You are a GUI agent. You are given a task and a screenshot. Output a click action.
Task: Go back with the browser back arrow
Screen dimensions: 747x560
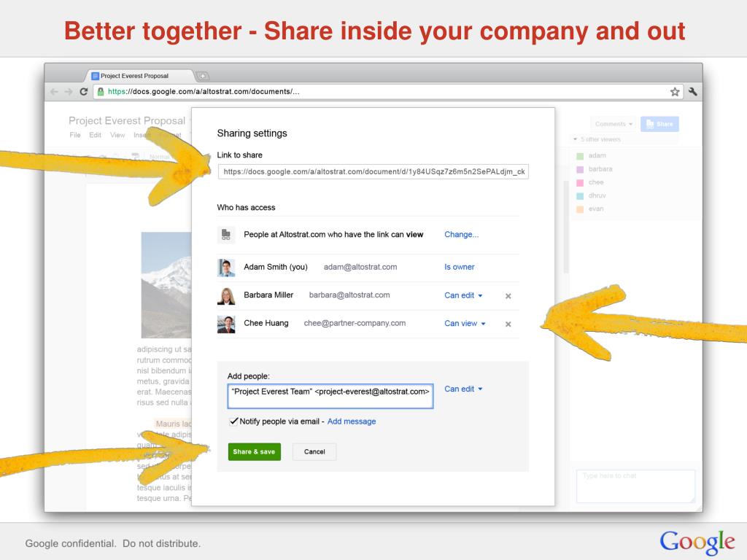(x=54, y=91)
